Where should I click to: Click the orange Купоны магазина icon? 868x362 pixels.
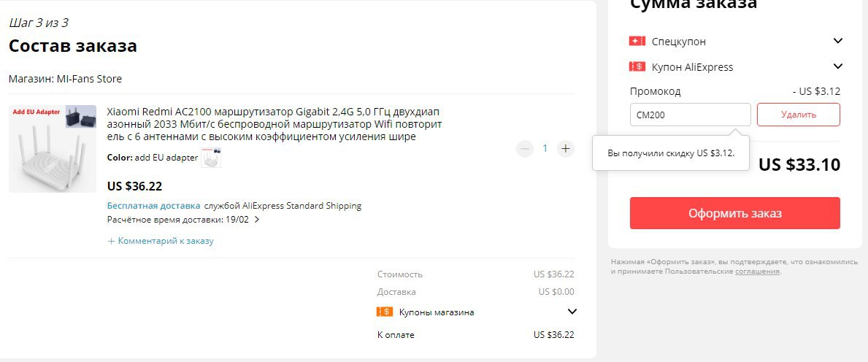385,312
